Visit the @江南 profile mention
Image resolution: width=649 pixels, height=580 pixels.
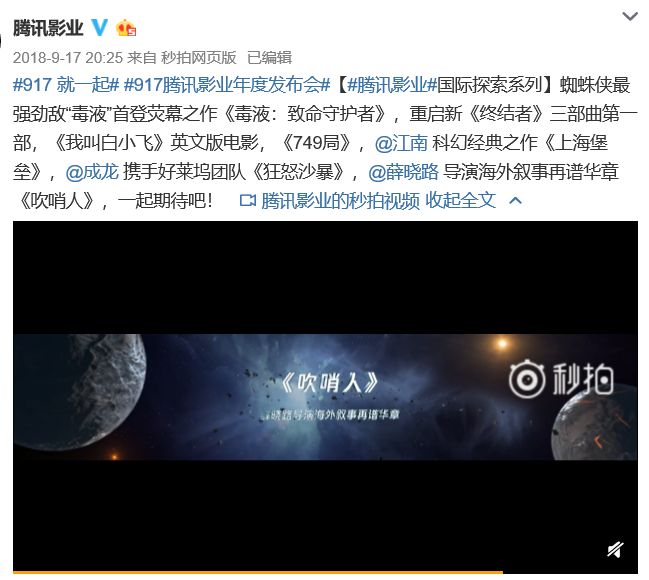pos(401,143)
